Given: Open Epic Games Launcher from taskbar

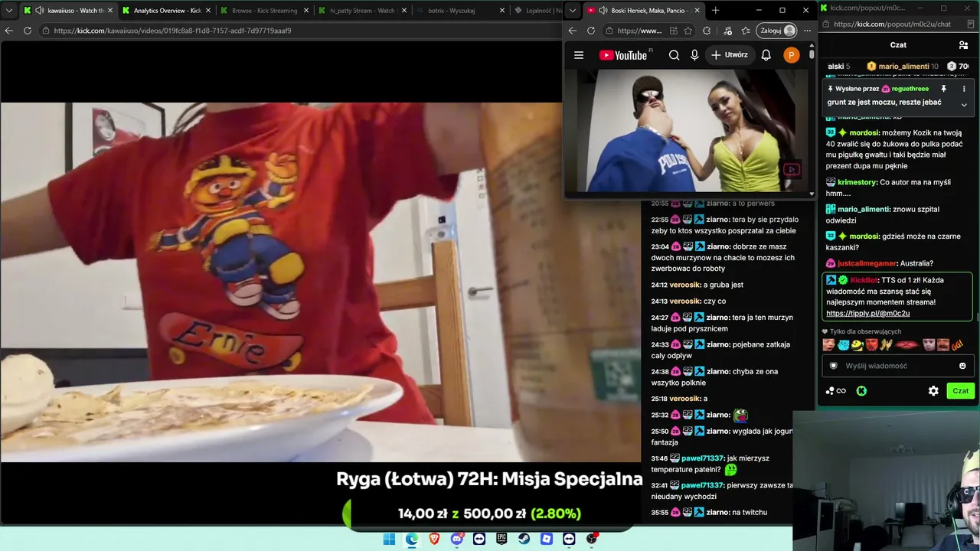Looking at the screenshot, I should pyautogui.click(x=501, y=539).
